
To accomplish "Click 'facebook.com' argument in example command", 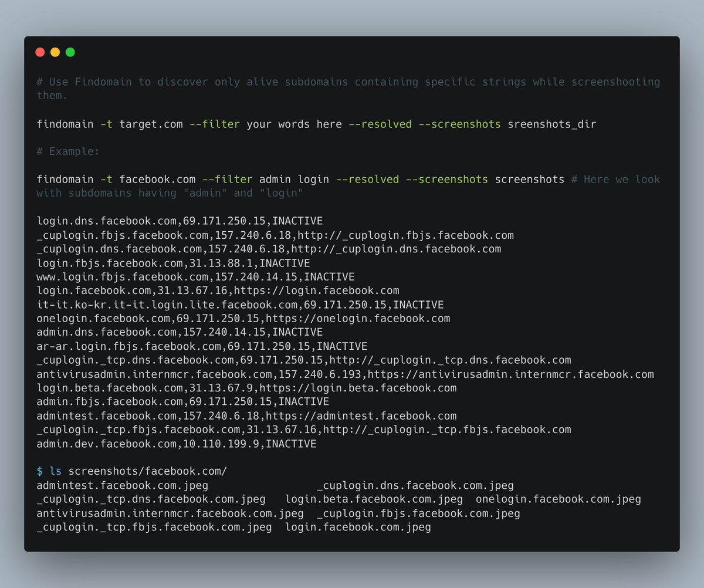I will (x=157, y=179).
